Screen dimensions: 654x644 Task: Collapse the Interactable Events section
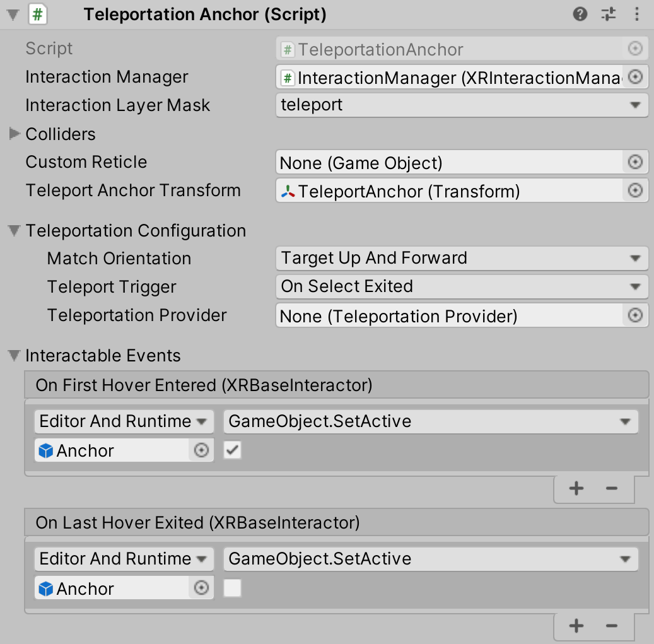[x=15, y=356]
